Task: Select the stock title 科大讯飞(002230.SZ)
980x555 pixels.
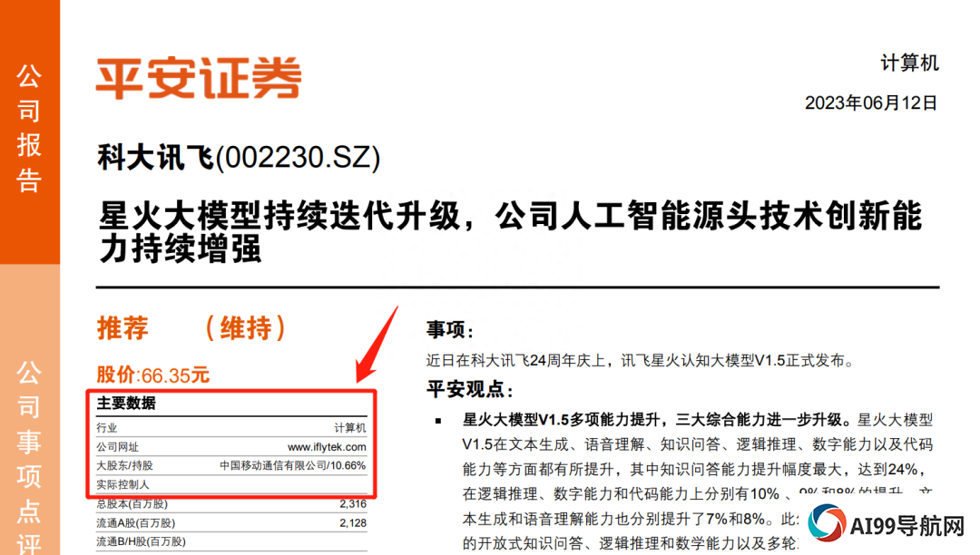Action: [239, 157]
